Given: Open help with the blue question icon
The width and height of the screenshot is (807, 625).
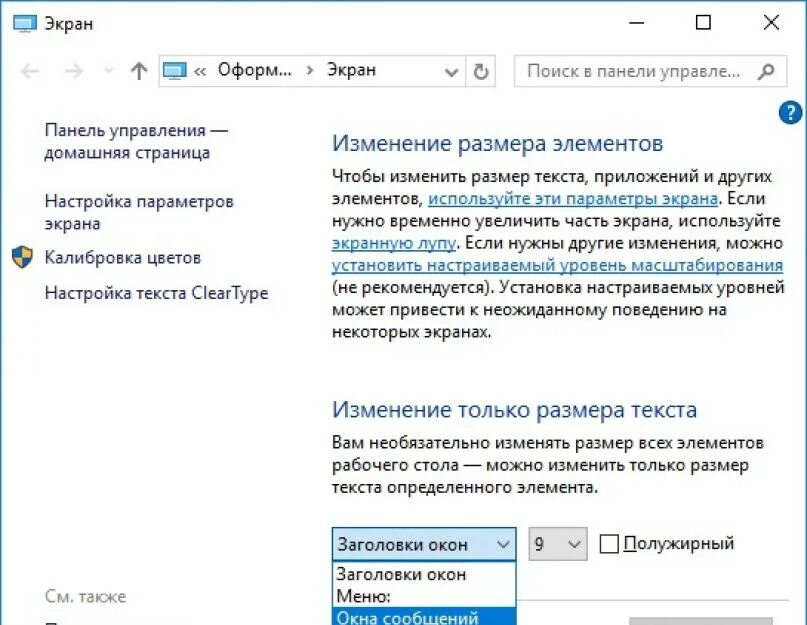Looking at the screenshot, I should tap(790, 113).
